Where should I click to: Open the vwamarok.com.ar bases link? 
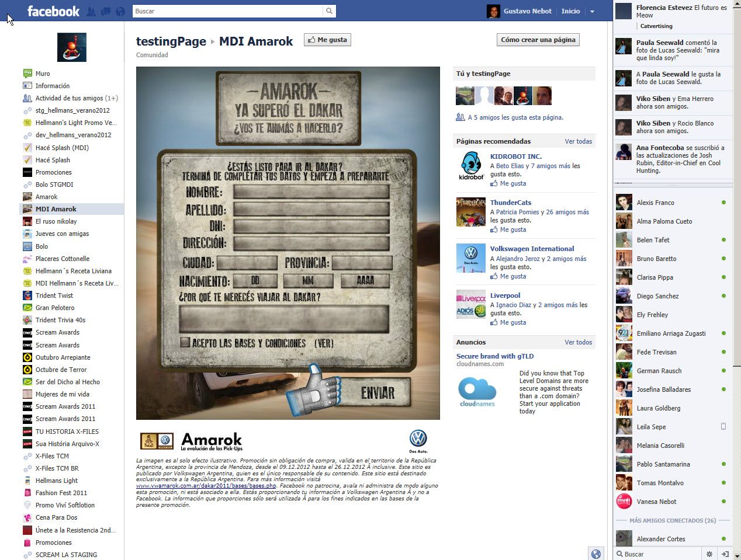[206, 485]
